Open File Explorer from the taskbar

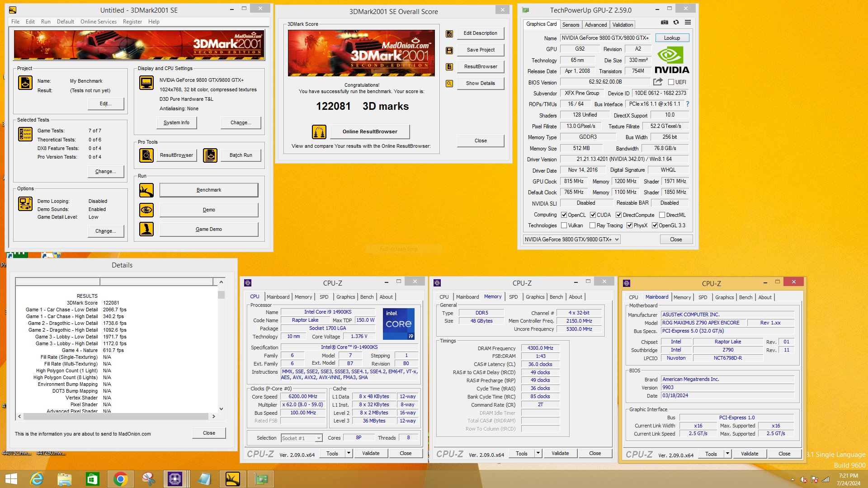click(x=65, y=479)
